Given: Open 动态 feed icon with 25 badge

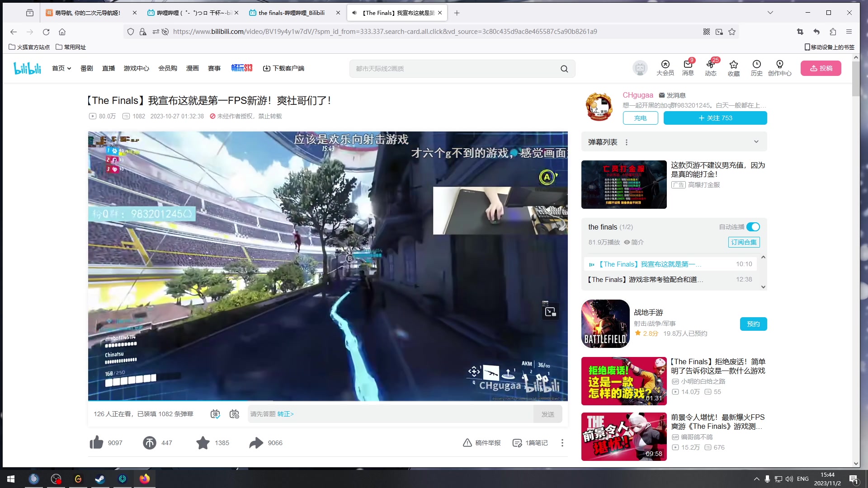Looking at the screenshot, I should tap(710, 68).
